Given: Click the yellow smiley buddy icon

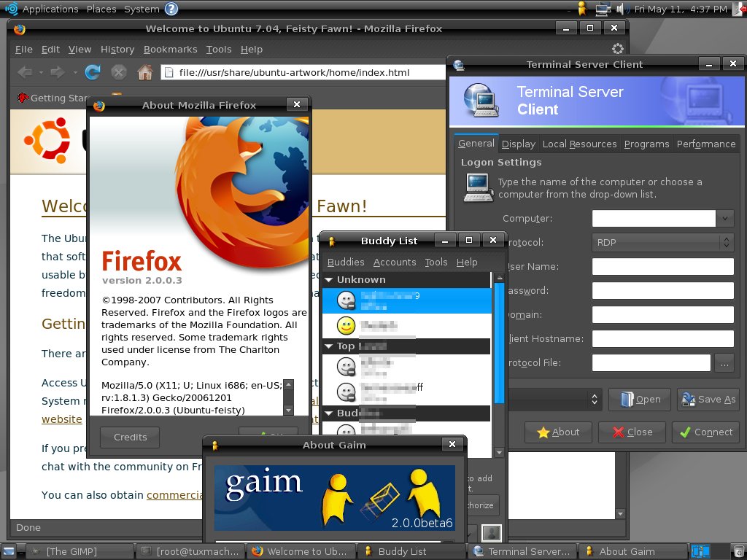Looking at the screenshot, I should (x=346, y=326).
